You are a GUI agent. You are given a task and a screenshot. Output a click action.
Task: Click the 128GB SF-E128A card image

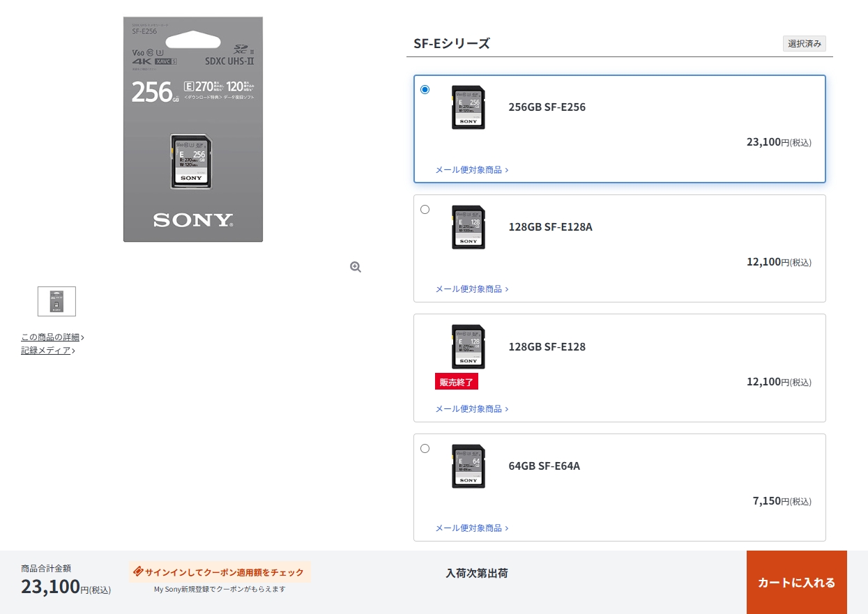click(x=468, y=227)
